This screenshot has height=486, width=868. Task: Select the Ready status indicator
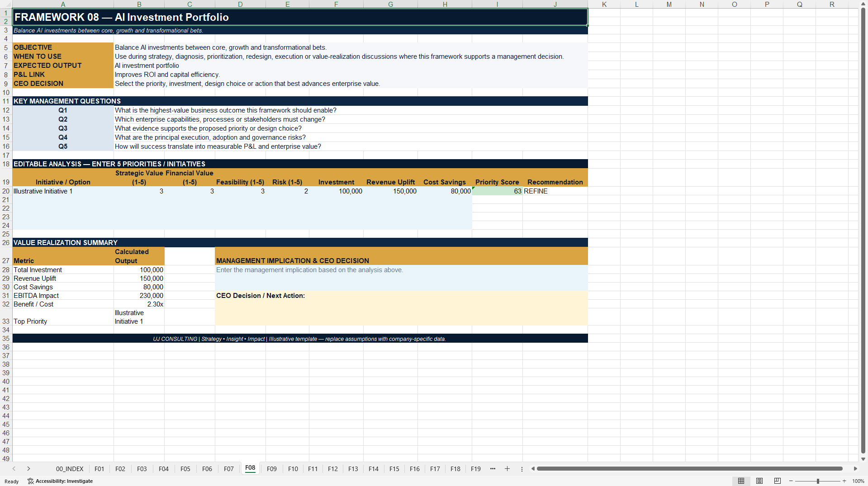[x=12, y=481]
